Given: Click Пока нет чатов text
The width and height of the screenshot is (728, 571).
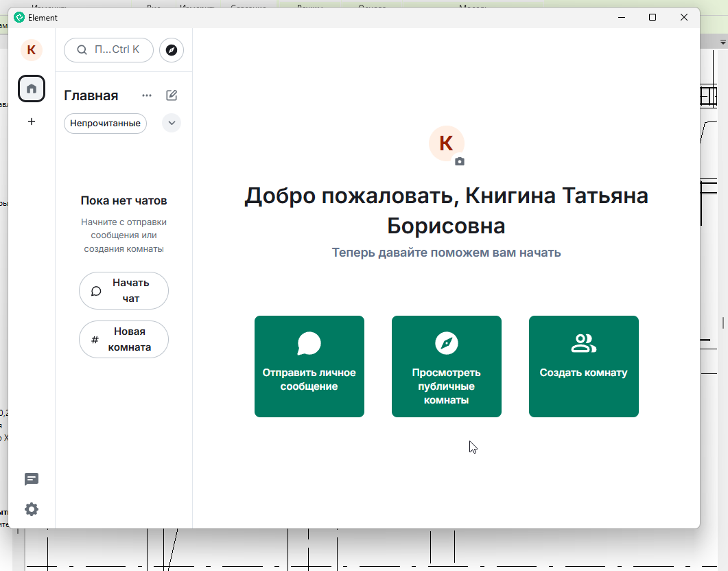Looking at the screenshot, I should [x=124, y=200].
